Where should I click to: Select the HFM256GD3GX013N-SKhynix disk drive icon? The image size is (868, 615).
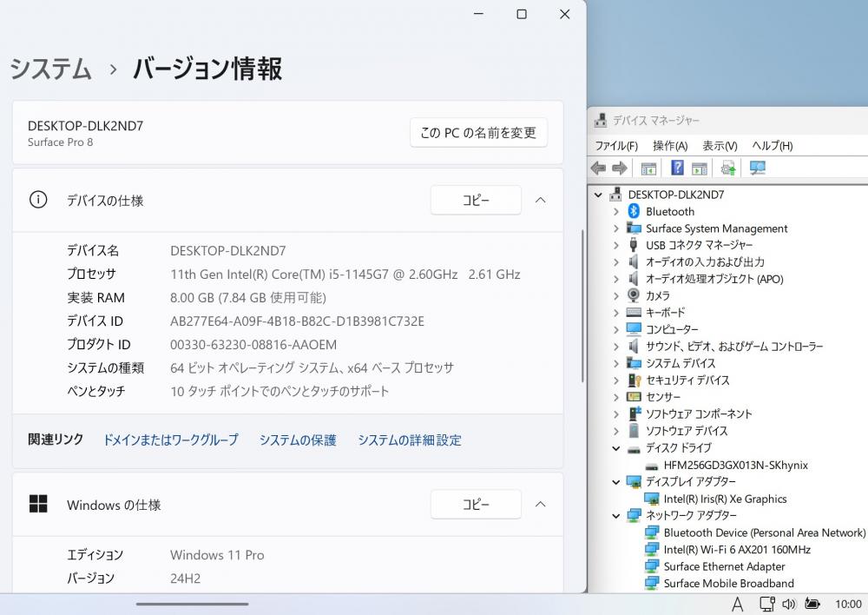(652, 466)
